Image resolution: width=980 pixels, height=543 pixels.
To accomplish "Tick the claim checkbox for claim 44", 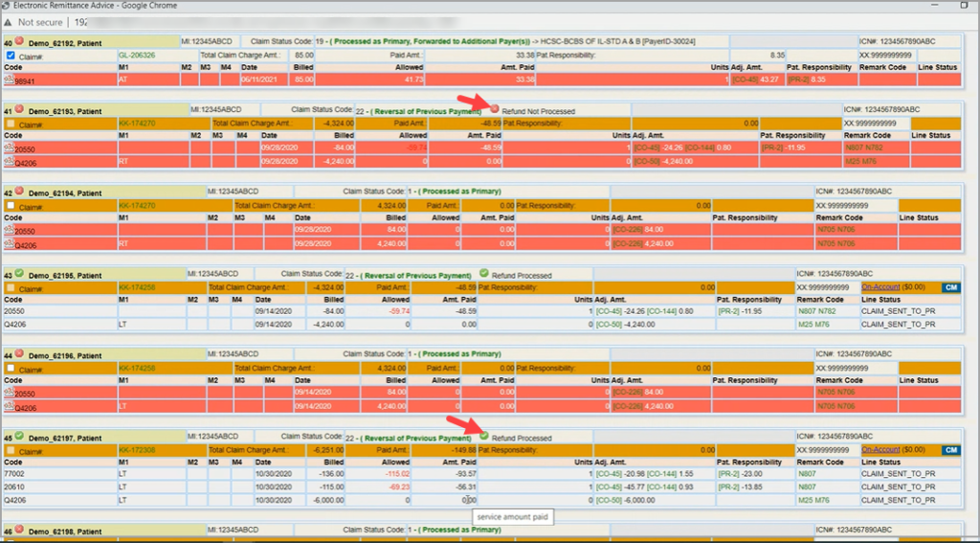I will click(11, 369).
